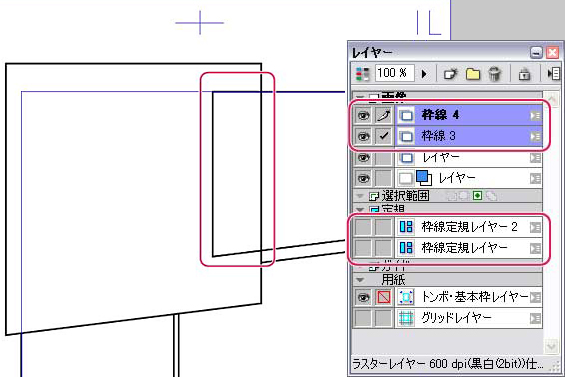
Task: Click the 用紙 group label
Action: [393, 279]
